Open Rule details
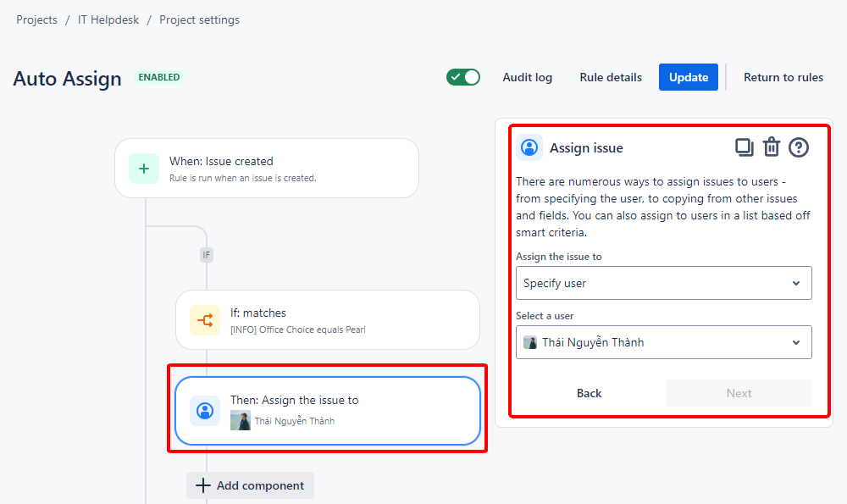 point(611,77)
